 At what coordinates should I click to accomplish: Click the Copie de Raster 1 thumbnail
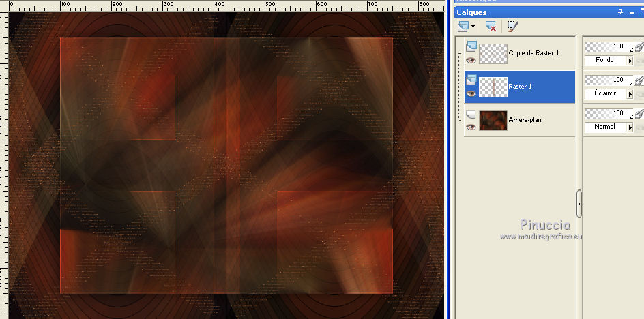tap(493, 54)
